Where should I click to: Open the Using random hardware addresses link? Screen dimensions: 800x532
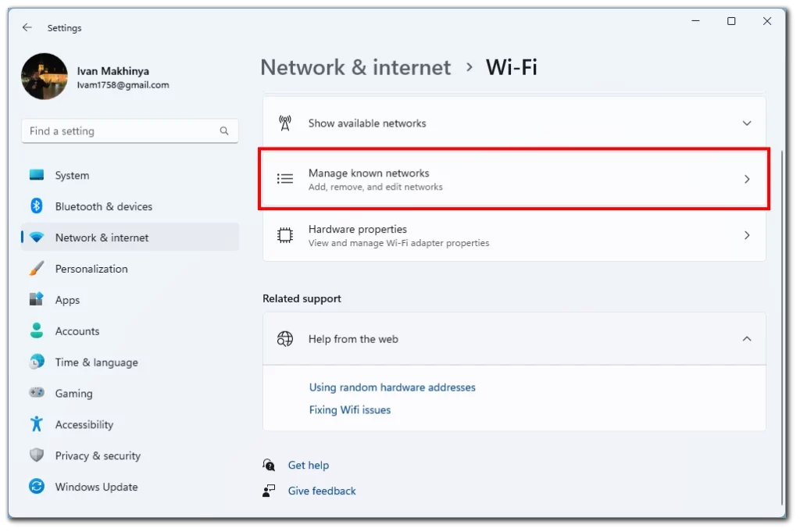392,387
